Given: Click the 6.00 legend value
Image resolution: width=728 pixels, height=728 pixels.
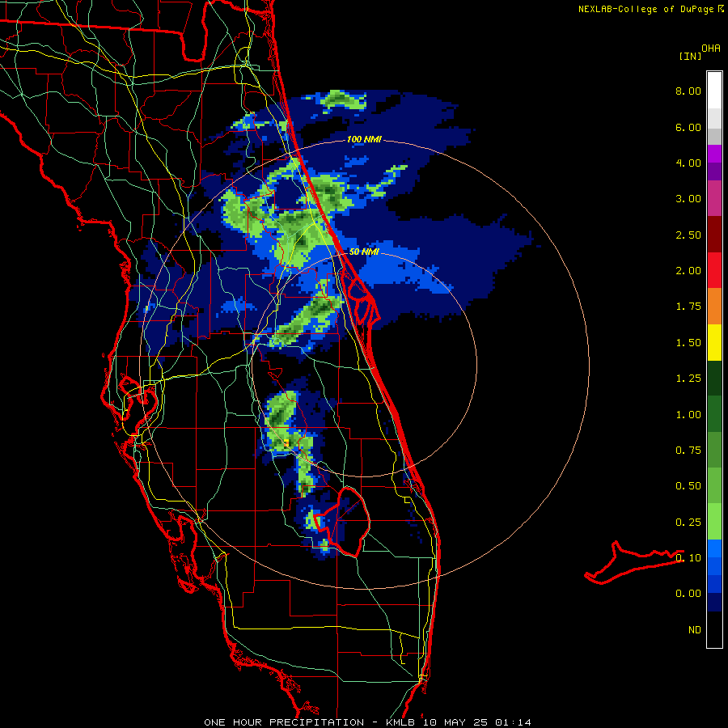Looking at the screenshot, I should [688, 127].
